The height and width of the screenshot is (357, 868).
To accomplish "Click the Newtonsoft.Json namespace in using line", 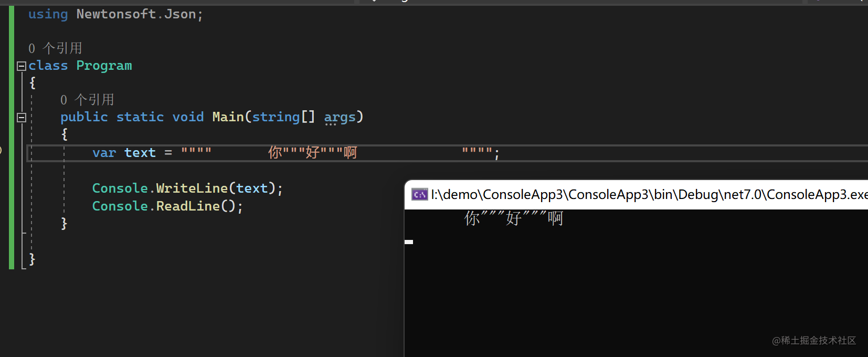I will click(136, 14).
